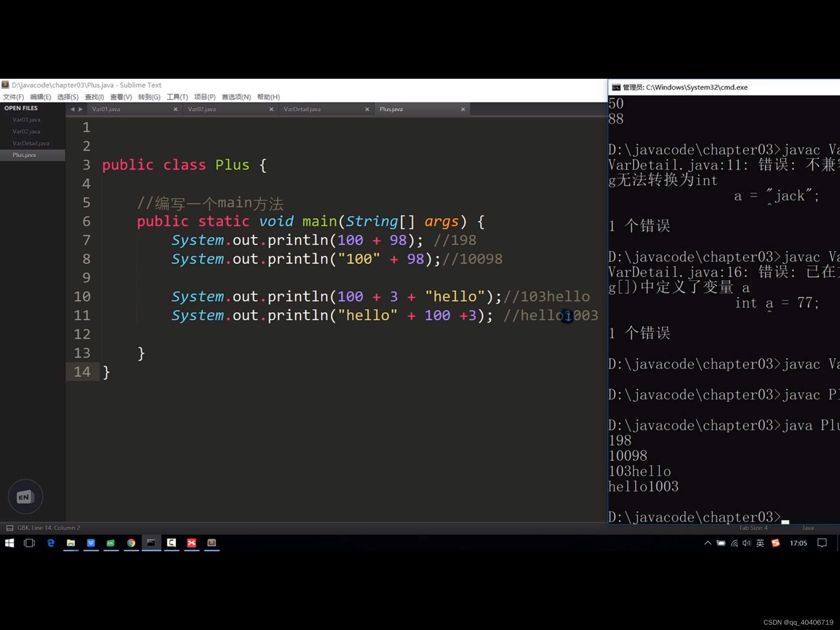This screenshot has height=630, width=840.
Task: Open the 工具(T) menu
Action: [177, 97]
